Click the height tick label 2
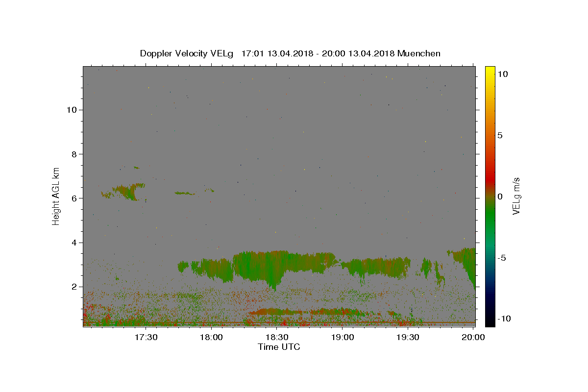The image size is (588, 392). [75, 287]
